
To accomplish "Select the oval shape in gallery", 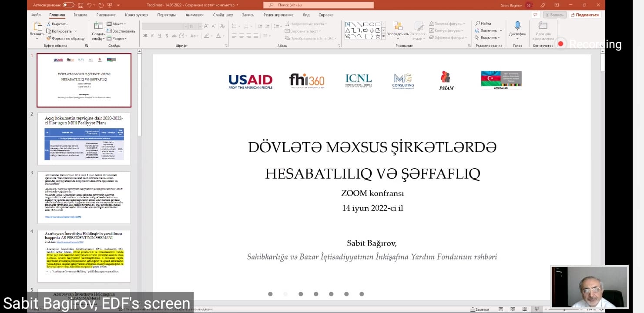I will click(x=372, y=24).
